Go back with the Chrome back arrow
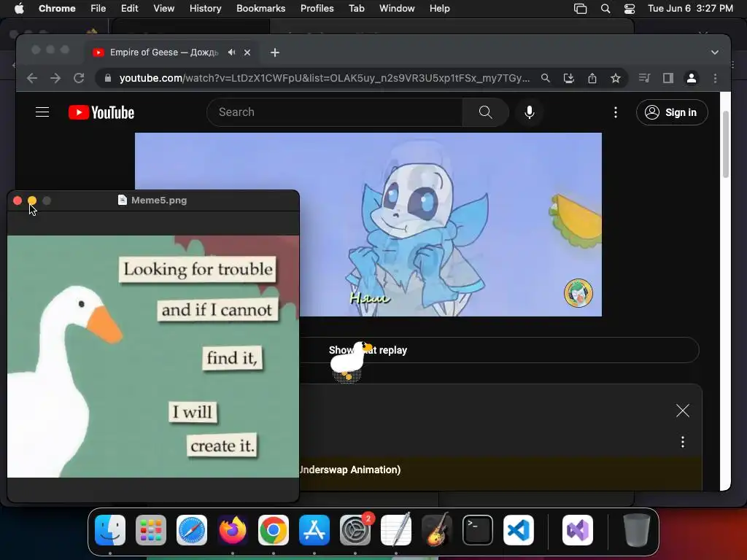 coord(32,78)
